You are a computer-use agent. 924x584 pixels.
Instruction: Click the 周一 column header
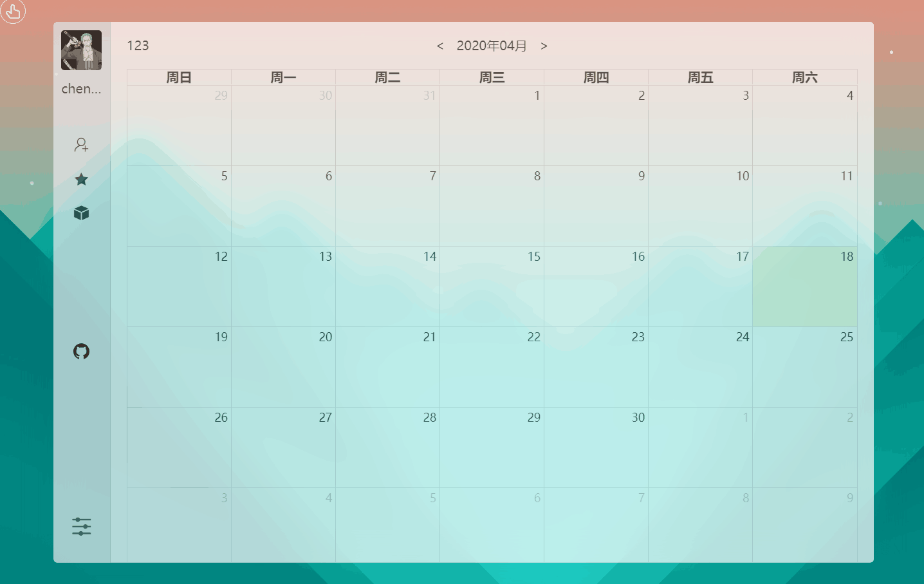pos(283,77)
